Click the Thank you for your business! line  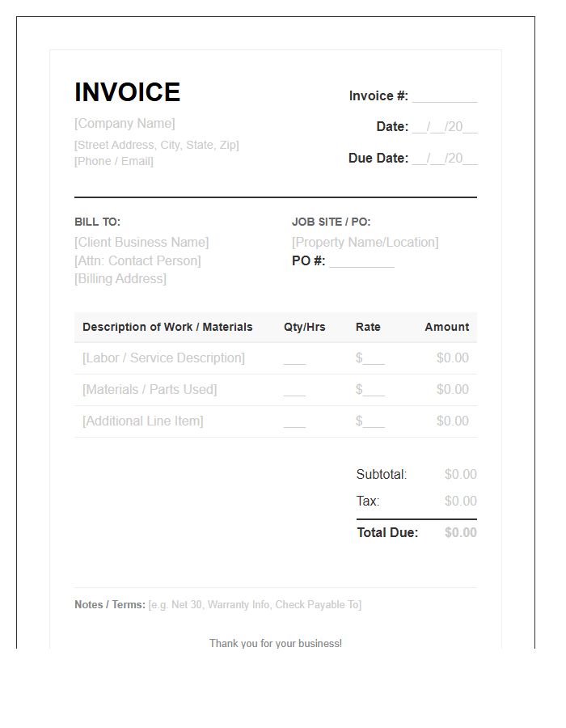pos(276,644)
